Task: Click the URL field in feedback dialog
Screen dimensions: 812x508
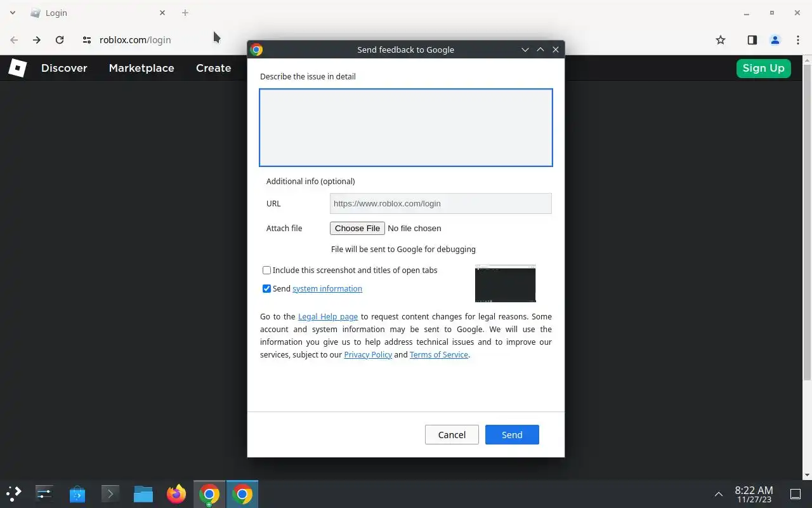Action: point(441,203)
